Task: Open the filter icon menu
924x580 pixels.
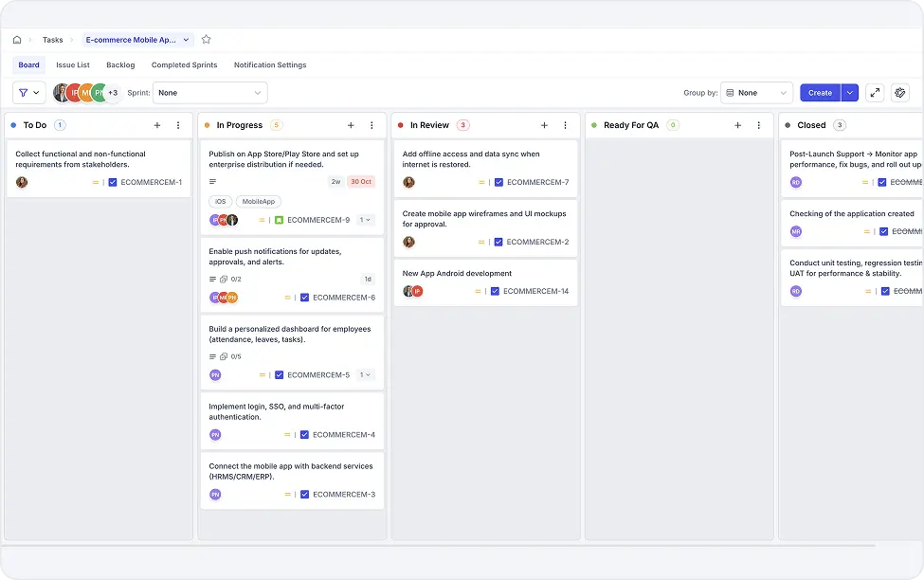Action: 28,93
